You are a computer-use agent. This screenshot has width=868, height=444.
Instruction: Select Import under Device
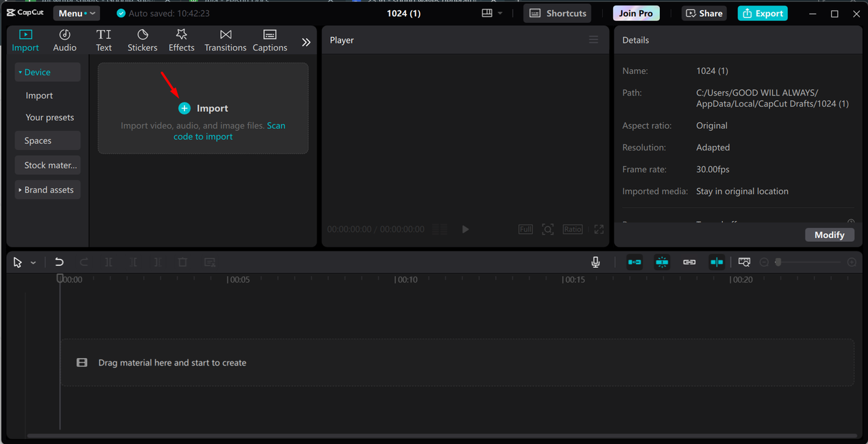pyautogui.click(x=39, y=96)
